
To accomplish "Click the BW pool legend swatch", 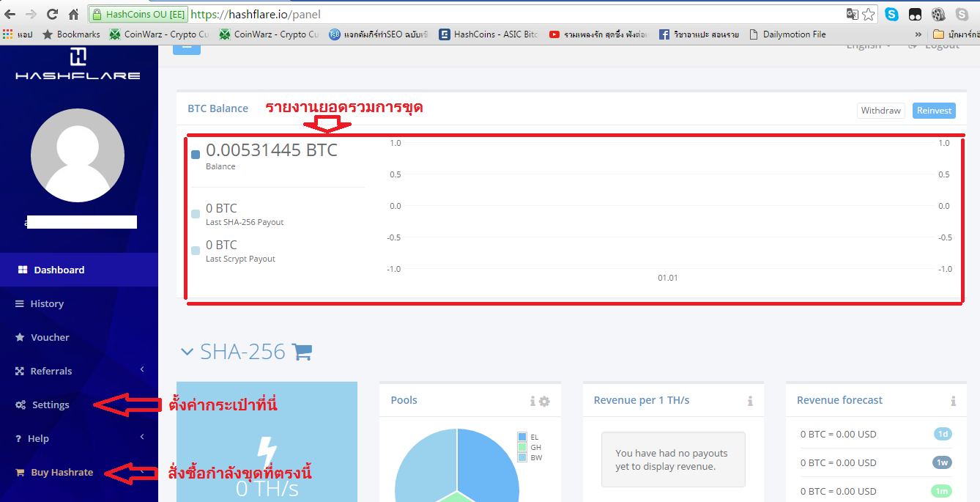I will click(522, 457).
